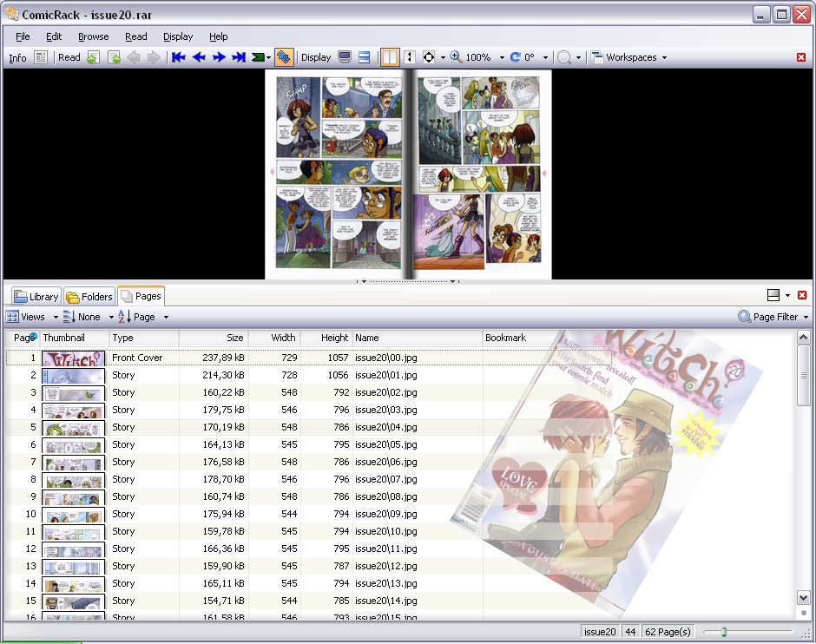Image resolution: width=816 pixels, height=644 pixels.
Task: Go to the previous page
Action: (199, 57)
